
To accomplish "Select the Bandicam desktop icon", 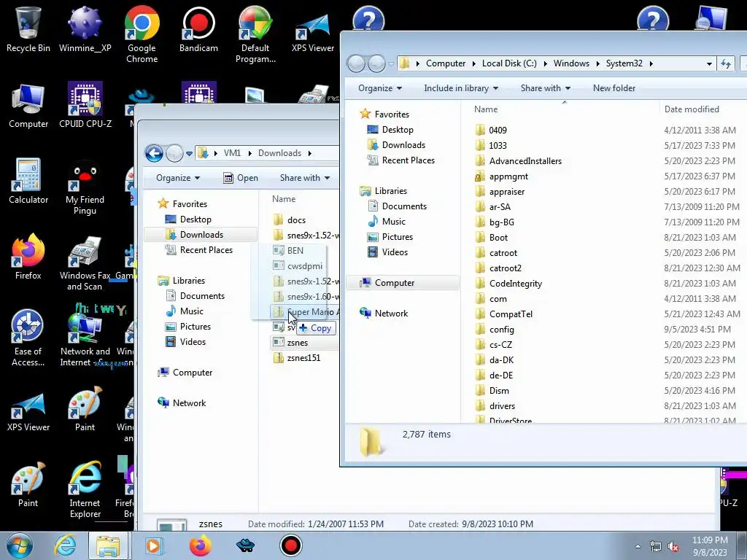I will [198, 29].
